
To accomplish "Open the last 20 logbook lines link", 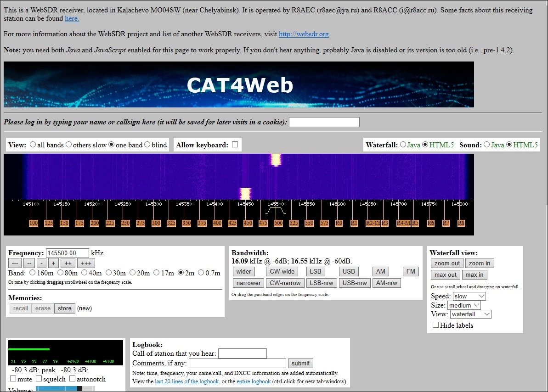I will pos(186,381).
